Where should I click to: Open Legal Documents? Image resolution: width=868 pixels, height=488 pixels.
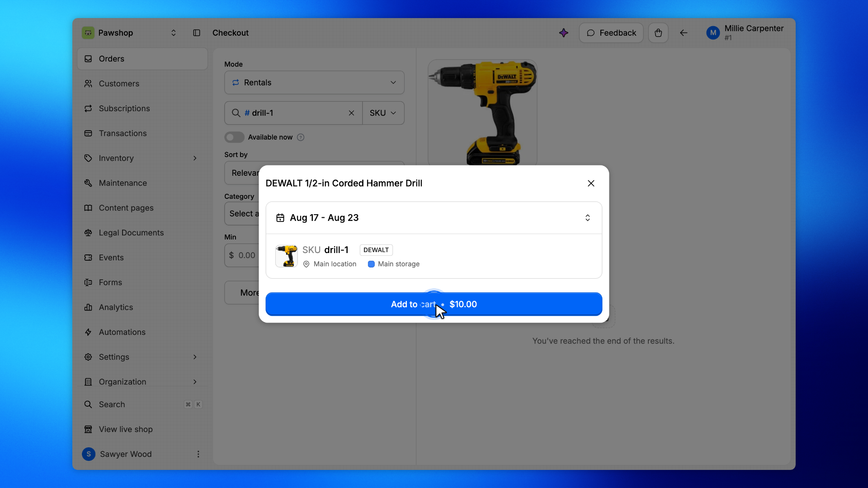click(142, 233)
